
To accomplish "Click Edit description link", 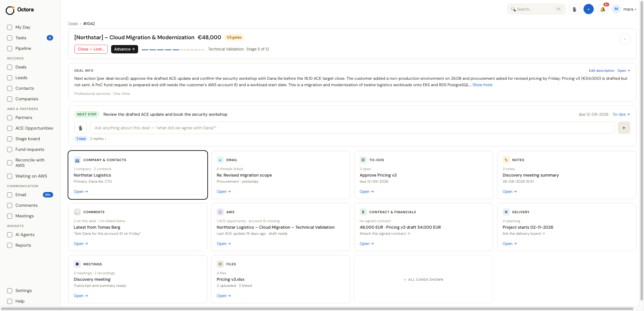I will click(601, 71).
